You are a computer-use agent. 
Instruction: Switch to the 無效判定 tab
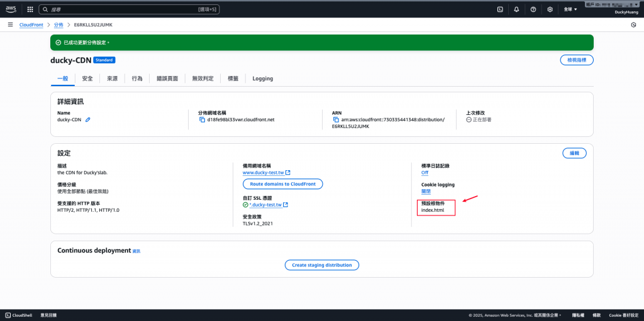(203, 79)
